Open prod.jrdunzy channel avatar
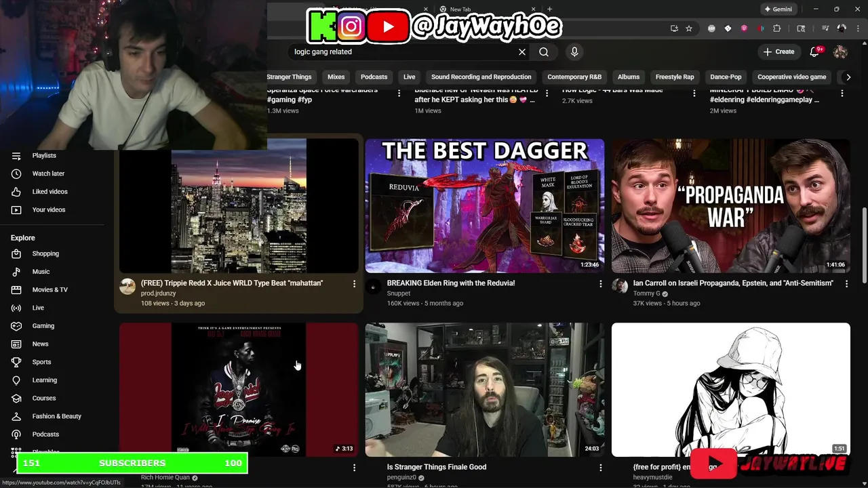Screen dimensions: 868x488 127,286
